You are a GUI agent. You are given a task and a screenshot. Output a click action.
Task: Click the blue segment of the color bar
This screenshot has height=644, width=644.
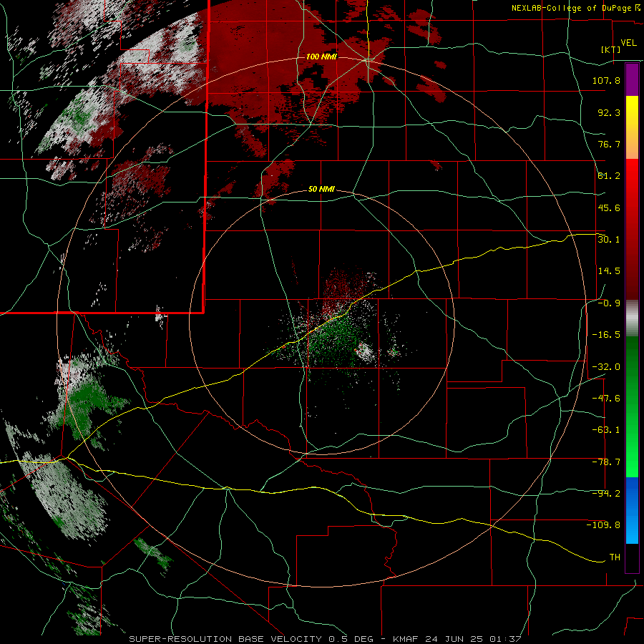tap(632, 510)
